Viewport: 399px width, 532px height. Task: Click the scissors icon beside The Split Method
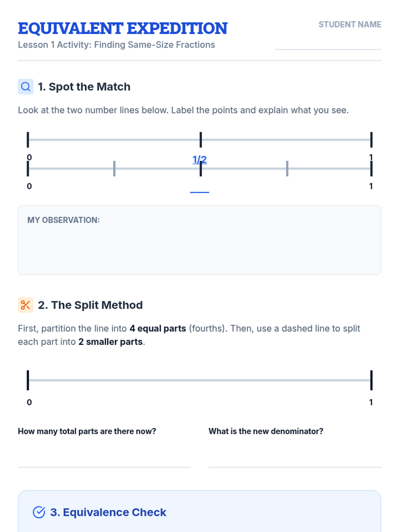pyautogui.click(x=26, y=305)
